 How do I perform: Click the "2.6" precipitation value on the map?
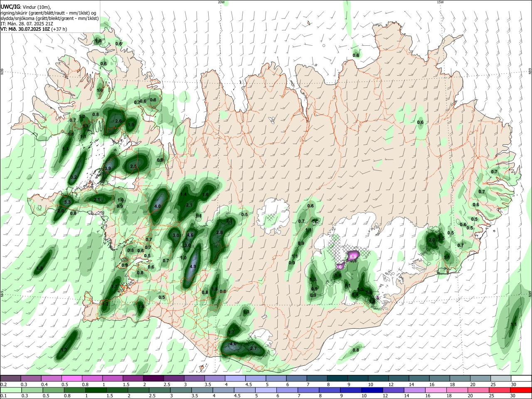[118, 121]
